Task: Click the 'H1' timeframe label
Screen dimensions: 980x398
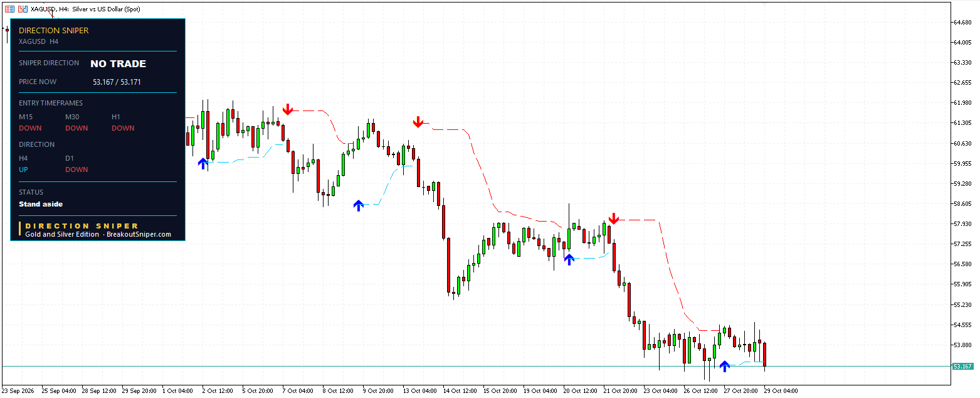Action: (x=116, y=117)
